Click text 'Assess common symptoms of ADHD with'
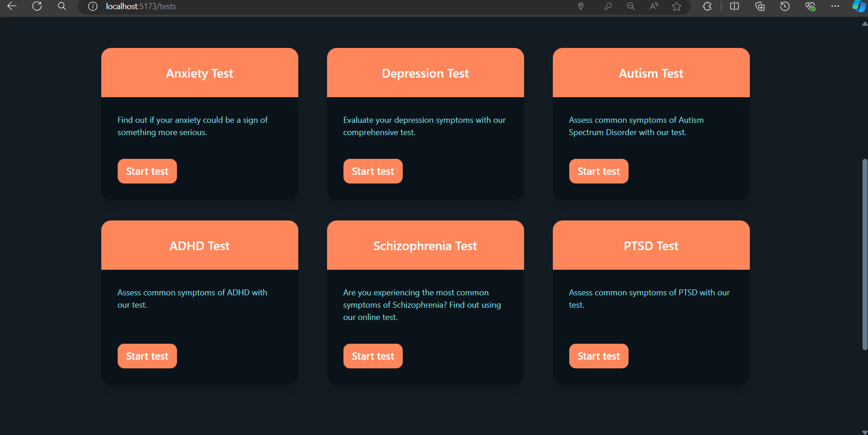This screenshot has height=435, width=868. [192, 293]
